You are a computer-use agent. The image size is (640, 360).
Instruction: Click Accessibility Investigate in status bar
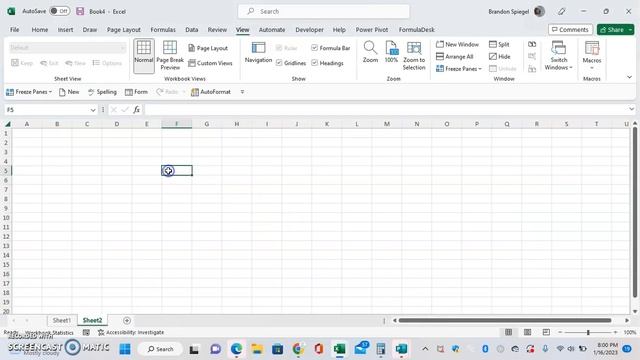coord(131,332)
